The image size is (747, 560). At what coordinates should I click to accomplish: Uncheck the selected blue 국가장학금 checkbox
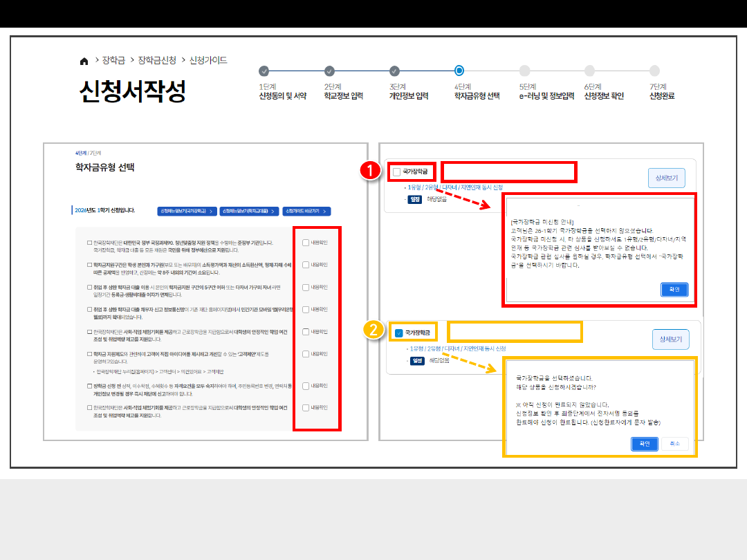point(398,333)
